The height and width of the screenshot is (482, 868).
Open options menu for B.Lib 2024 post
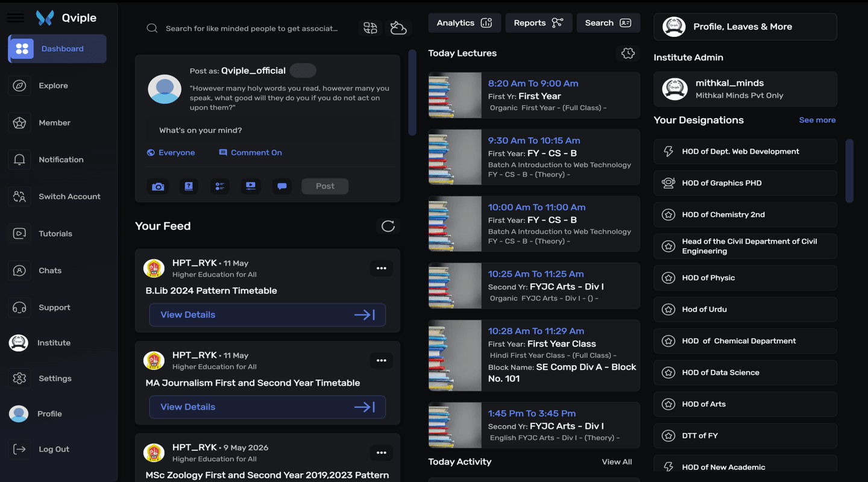tap(381, 268)
